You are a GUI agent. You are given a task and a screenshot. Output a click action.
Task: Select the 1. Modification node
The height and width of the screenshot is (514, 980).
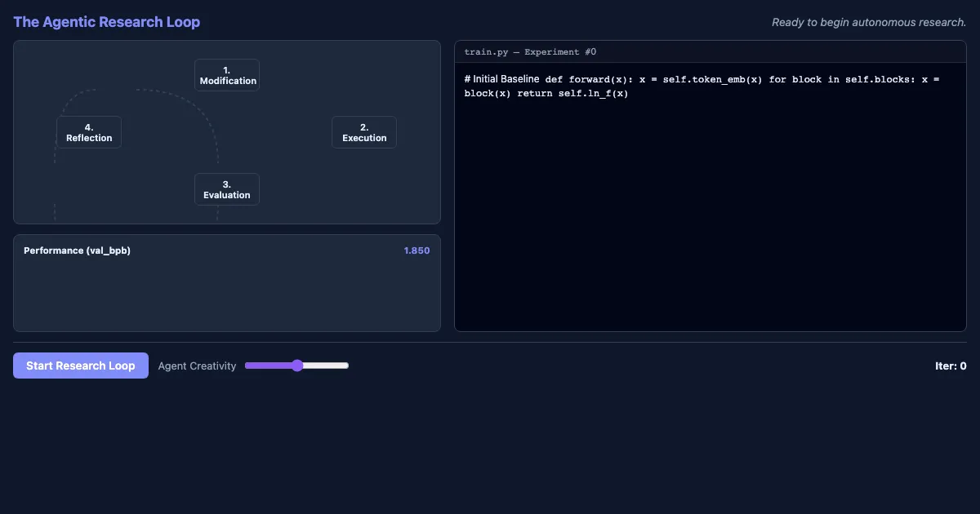click(227, 75)
